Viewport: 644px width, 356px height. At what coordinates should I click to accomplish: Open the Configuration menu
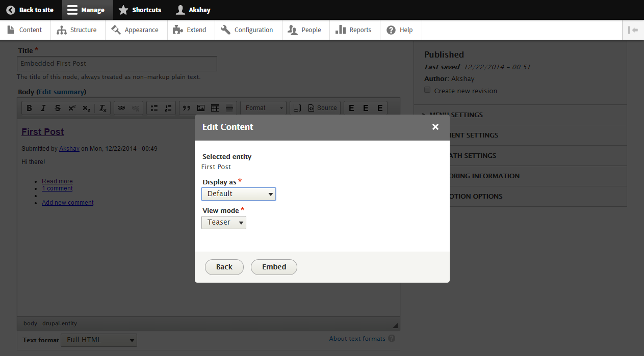[247, 30]
